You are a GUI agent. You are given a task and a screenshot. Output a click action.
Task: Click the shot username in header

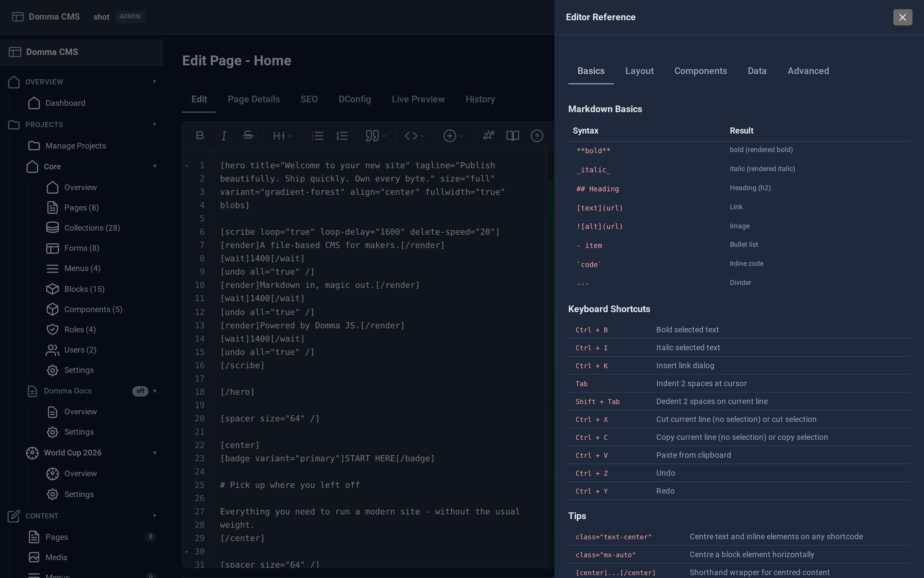pyautogui.click(x=101, y=17)
